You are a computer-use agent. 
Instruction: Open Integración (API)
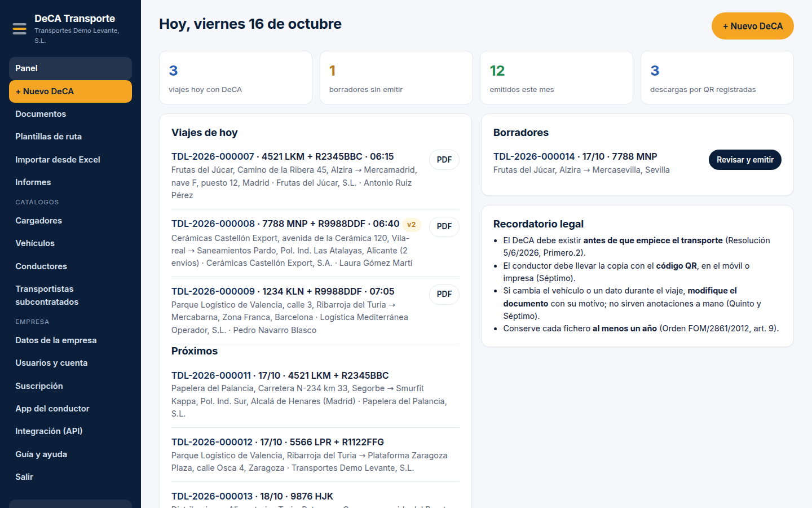pos(70,431)
